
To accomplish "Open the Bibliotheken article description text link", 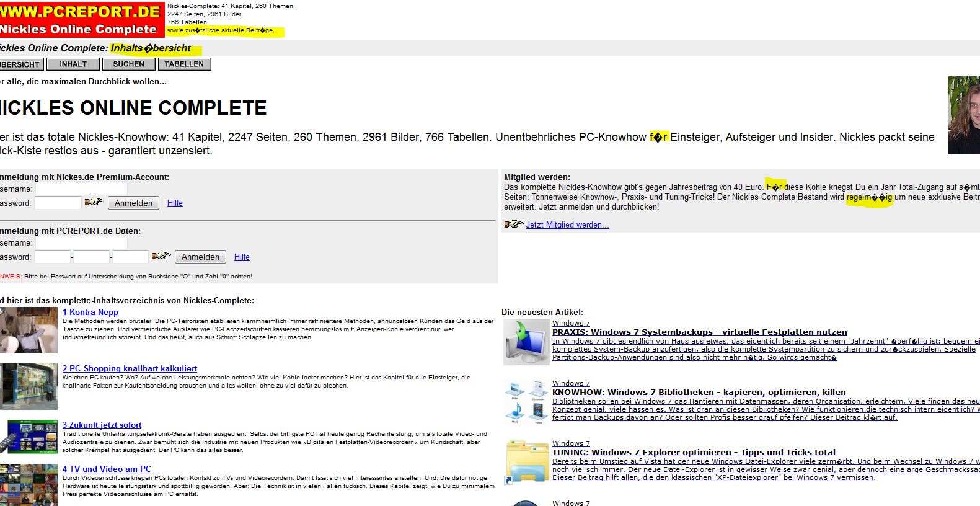I will [x=766, y=409].
